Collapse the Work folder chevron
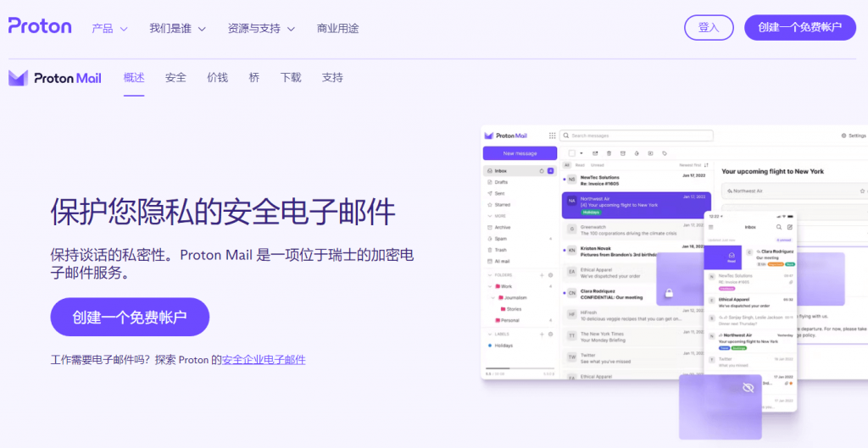This screenshot has width=868, height=448. pos(491,286)
